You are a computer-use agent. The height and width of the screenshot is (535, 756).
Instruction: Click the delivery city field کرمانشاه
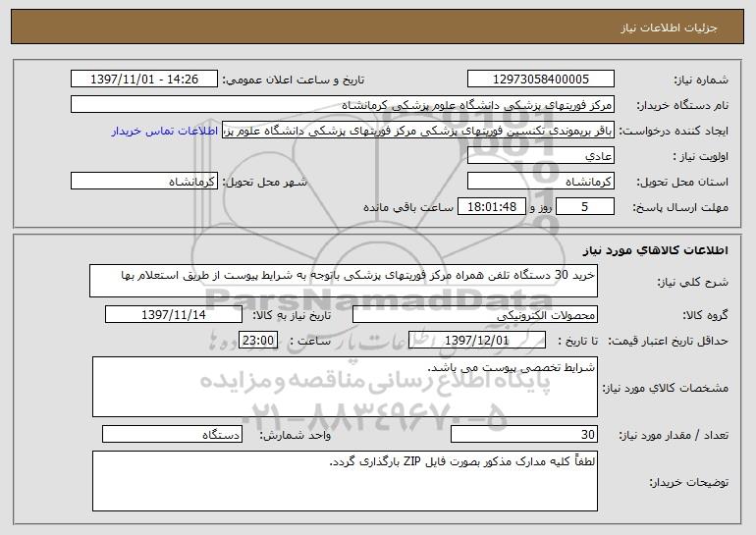click(x=144, y=182)
